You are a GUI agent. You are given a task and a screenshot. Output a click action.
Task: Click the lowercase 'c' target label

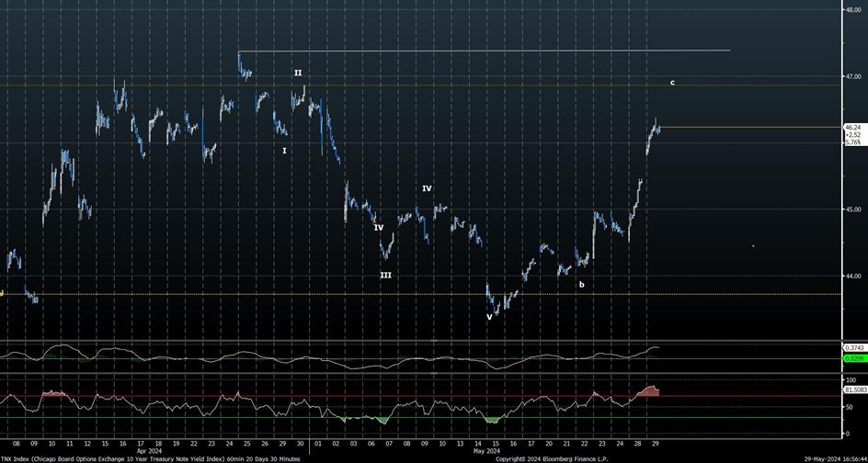tap(672, 83)
